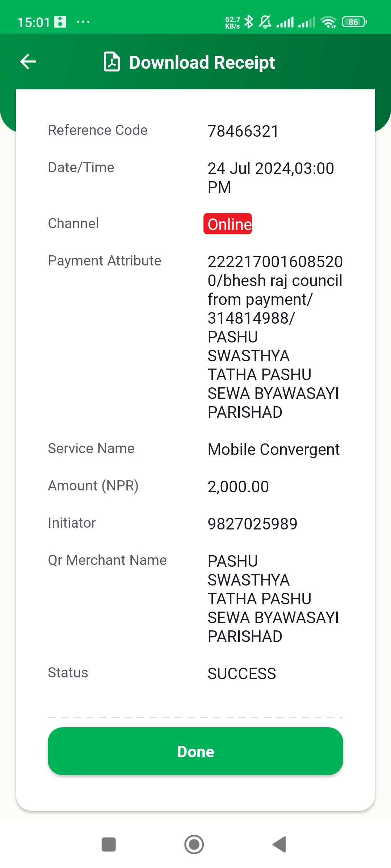391x868 pixels.
Task: Select the reference code 78466321
Action: pyautogui.click(x=243, y=131)
